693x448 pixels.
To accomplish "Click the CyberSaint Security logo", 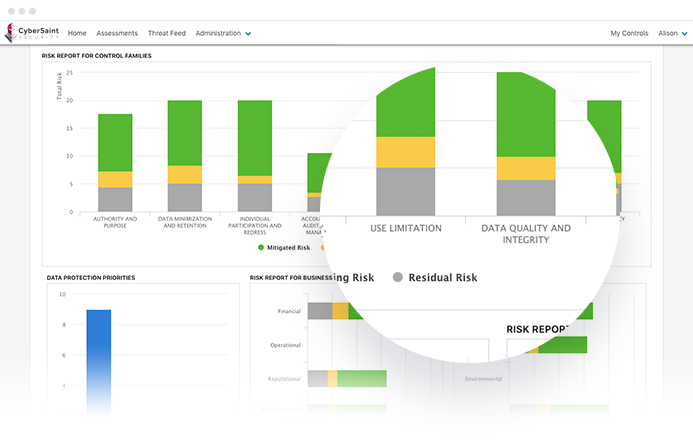I will tap(32, 33).
